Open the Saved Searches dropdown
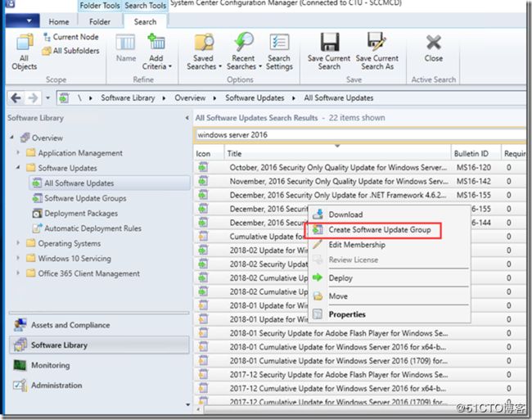Viewport: 532px width, 420px height. click(x=204, y=52)
